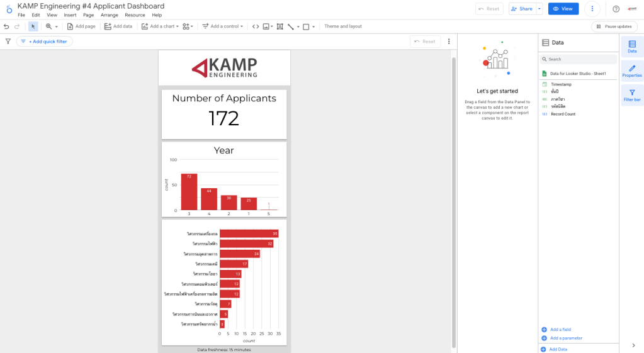
Task: Click the Add a parameter link
Action: click(x=566, y=338)
